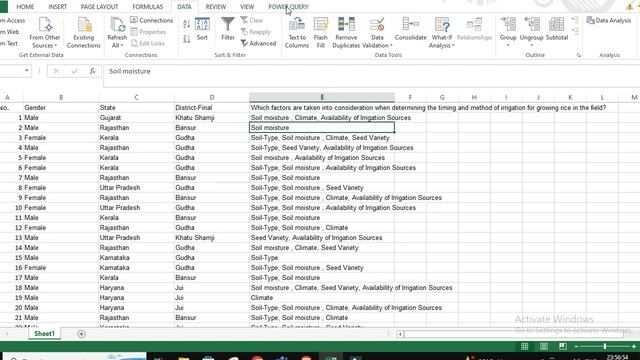The image size is (640, 360).
Task: Switch to Page Break Preview in status bar
Action: pos(563,347)
